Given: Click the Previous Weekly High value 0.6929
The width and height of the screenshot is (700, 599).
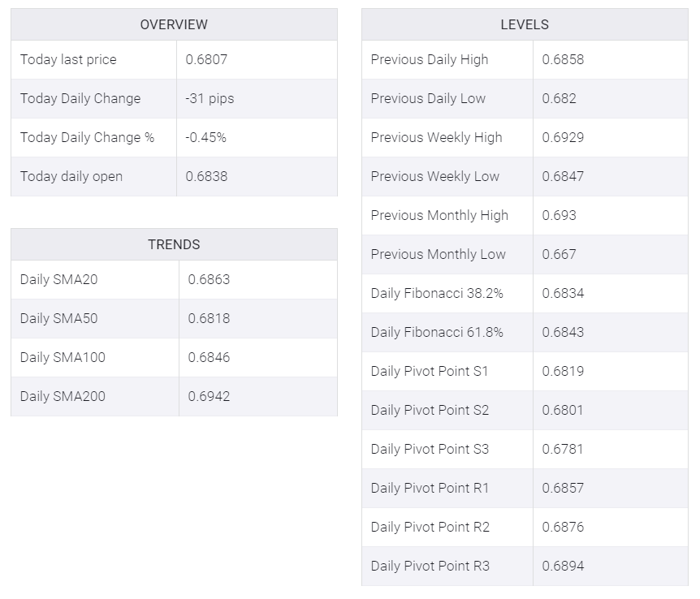Looking at the screenshot, I should [x=563, y=137].
